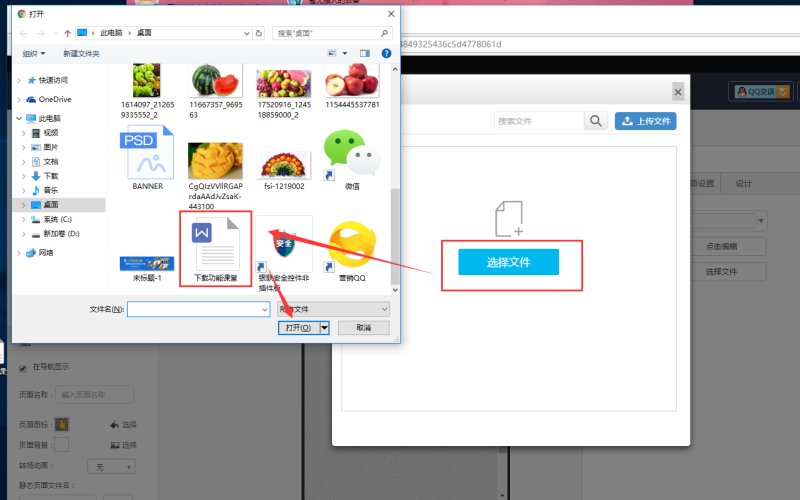This screenshot has height=500, width=800.
Task: Select 快速访问 in the navigation pane
Action: point(53,80)
